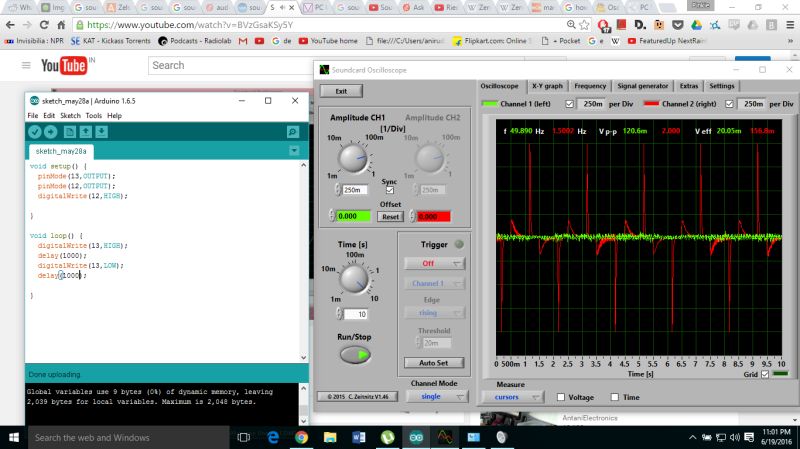Click the Arduino Open sketch icon
Screen dimensions: 800x449
point(85,132)
